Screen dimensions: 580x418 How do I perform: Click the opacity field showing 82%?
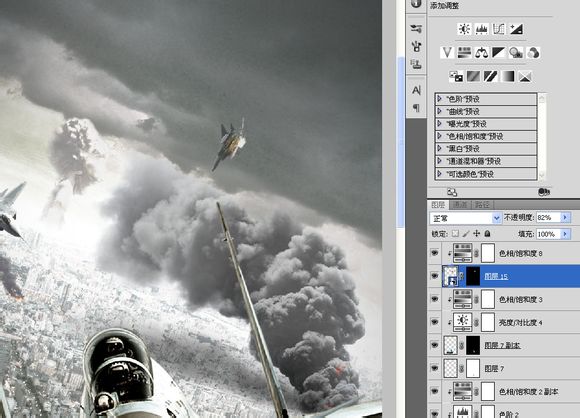pyautogui.click(x=548, y=218)
